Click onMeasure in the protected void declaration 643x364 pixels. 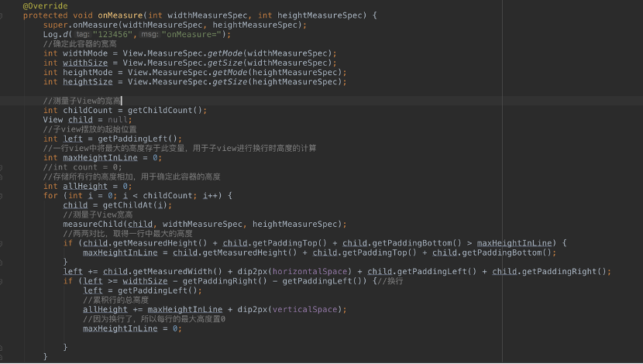[120, 15]
